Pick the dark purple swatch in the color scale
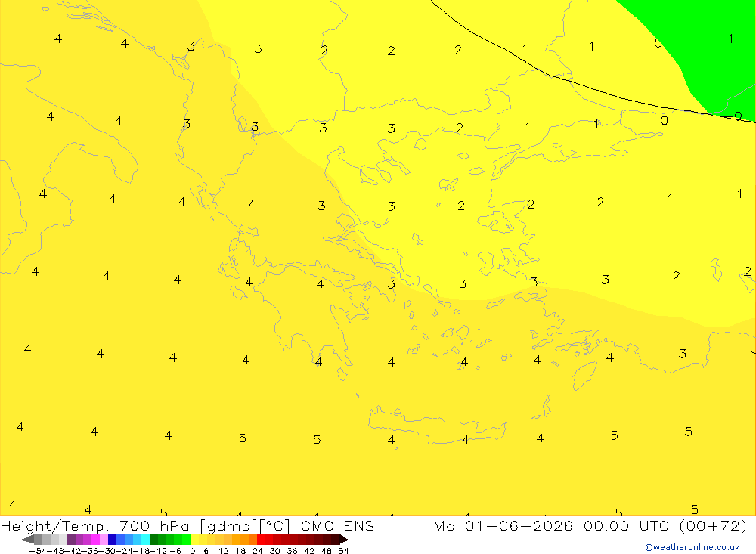 click(x=71, y=540)
